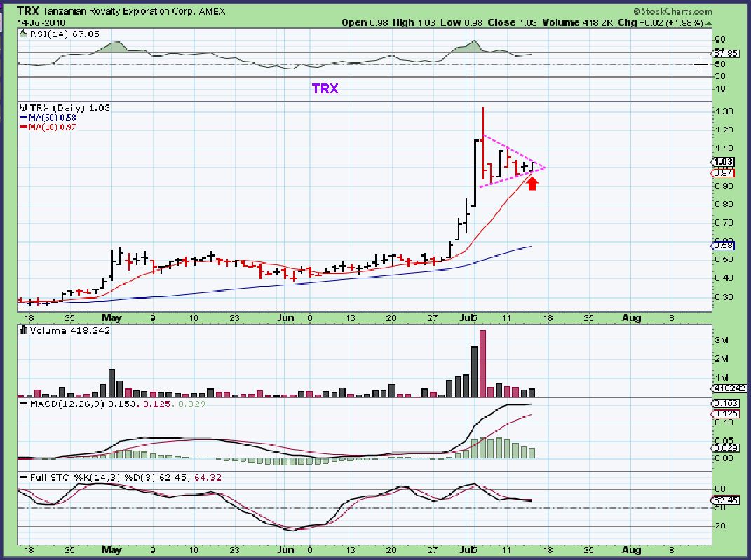Screen dimensions: 751x560
Task: Click the "Volume 418.2K" header value
Action: point(578,22)
